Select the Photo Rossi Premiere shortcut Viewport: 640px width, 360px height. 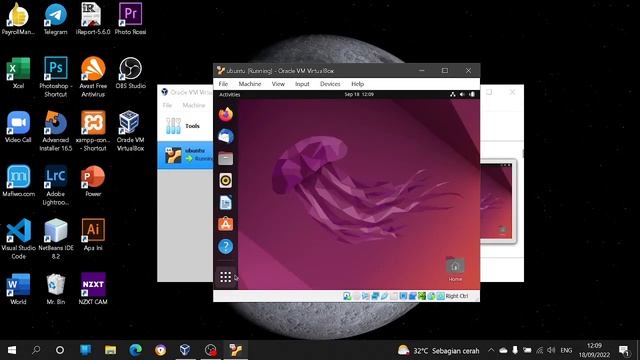(x=130, y=19)
